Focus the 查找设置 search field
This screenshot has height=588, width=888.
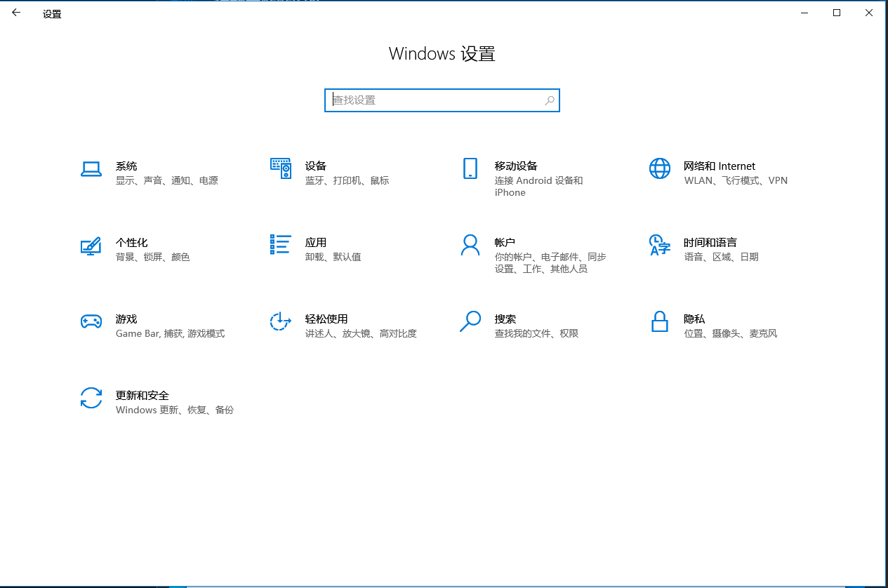click(442, 100)
